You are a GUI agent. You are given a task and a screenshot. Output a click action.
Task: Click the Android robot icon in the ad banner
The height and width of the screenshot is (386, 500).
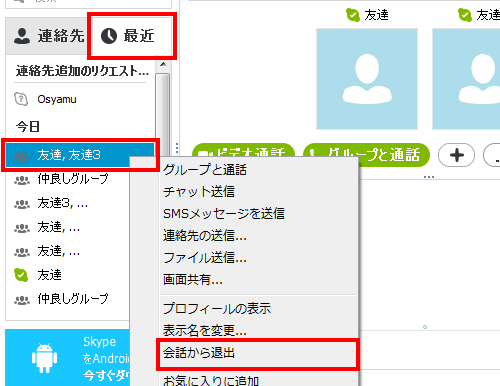click(44, 358)
